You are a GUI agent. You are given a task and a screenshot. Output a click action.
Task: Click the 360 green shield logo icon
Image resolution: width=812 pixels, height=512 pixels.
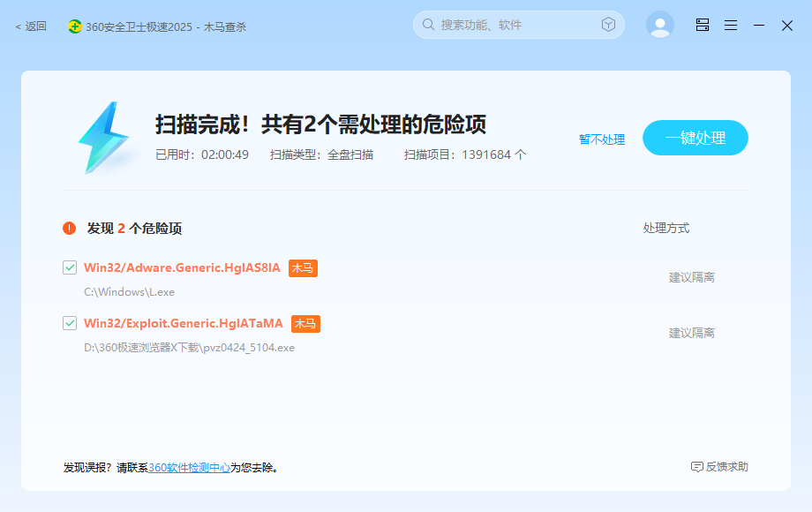74,26
